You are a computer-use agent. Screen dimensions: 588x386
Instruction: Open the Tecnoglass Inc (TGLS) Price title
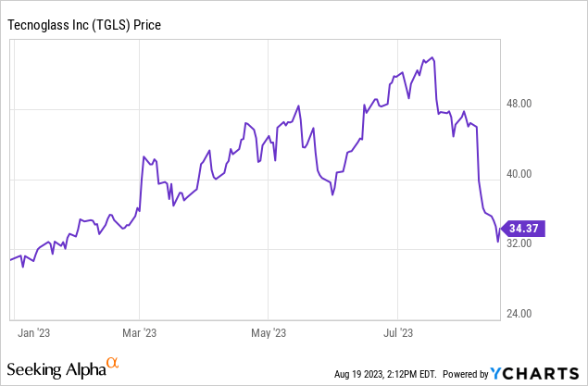coord(85,24)
